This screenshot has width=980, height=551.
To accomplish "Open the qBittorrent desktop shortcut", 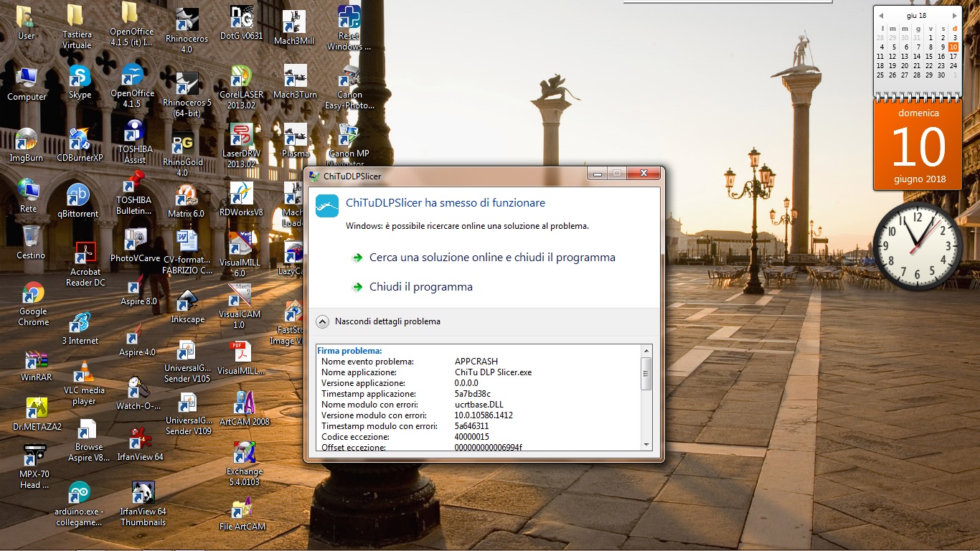I will tap(78, 196).
